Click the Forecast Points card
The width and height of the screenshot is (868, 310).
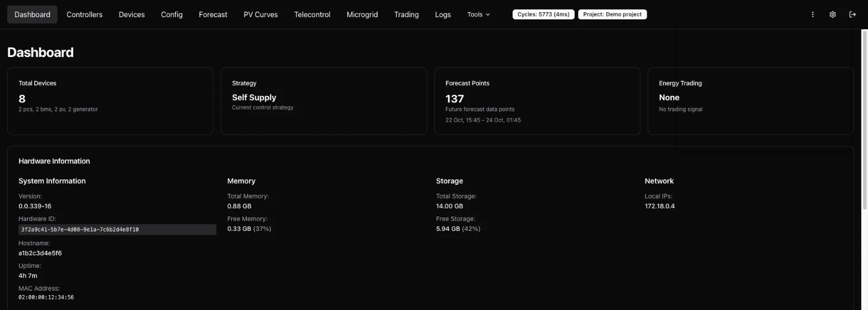pos(538,101)
